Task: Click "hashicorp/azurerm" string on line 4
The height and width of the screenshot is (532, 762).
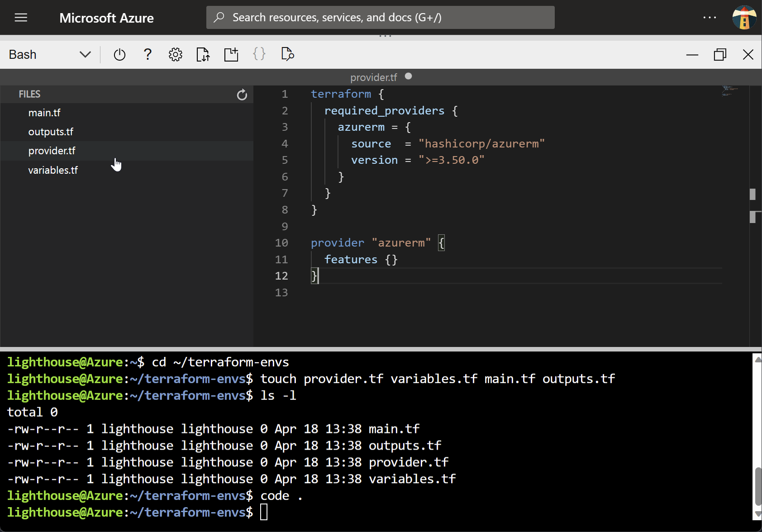Action: pyautogui.click(x=481, y=144)
